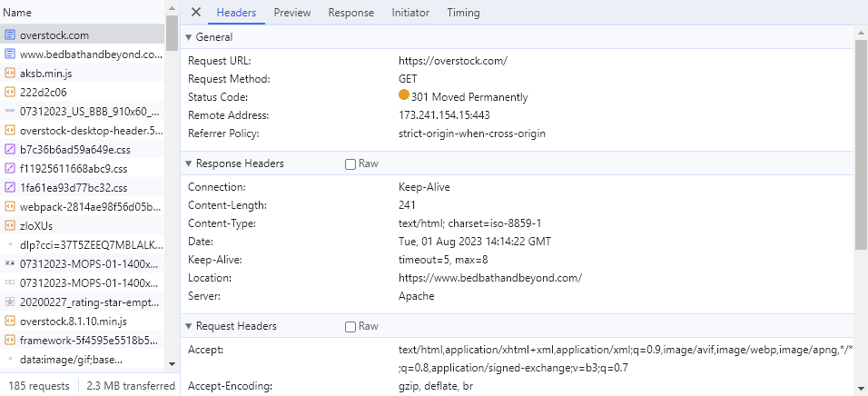
Task: Collapse the Request Headers section
Action: (x=188, y=326)
